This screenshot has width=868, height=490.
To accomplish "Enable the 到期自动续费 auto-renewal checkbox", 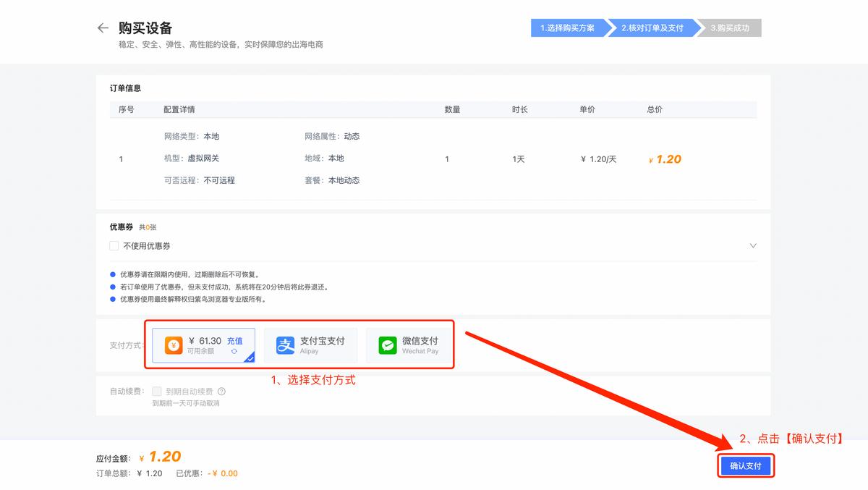I will (x=157, y=391).
